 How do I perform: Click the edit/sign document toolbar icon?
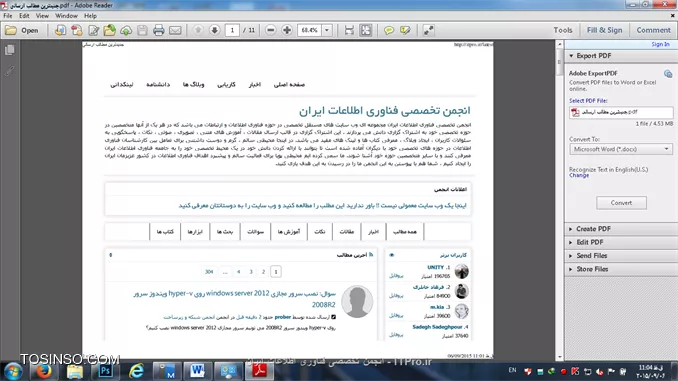93,30
